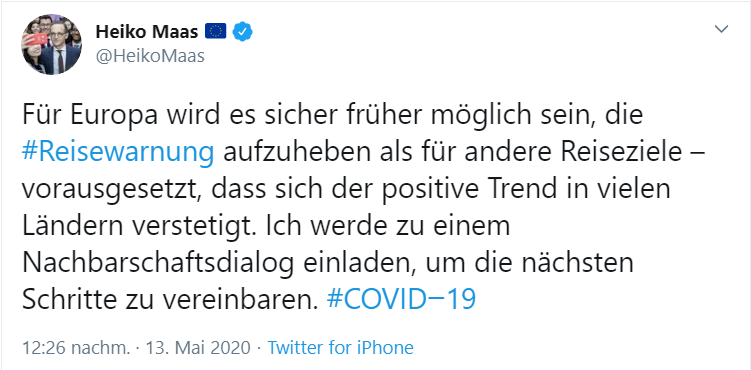Click the word verstetigt in the tweet

[199, 227]
